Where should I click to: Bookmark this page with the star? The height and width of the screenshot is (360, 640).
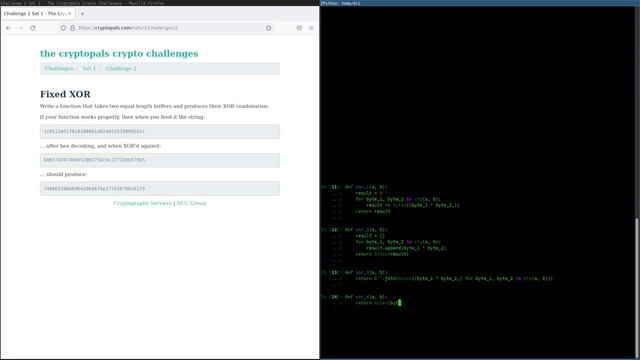click(269, 28)
